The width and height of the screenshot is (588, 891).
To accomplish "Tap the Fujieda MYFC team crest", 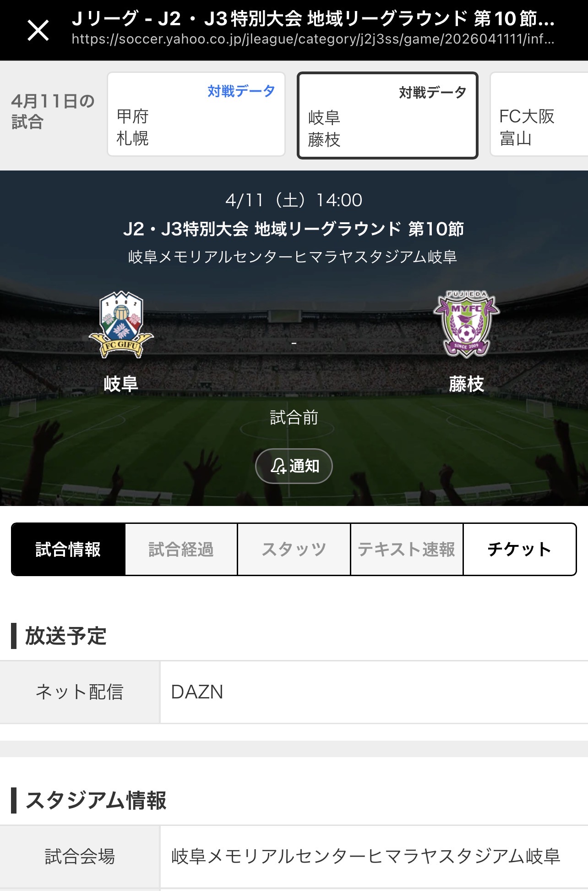I will (x=467, y=324).
